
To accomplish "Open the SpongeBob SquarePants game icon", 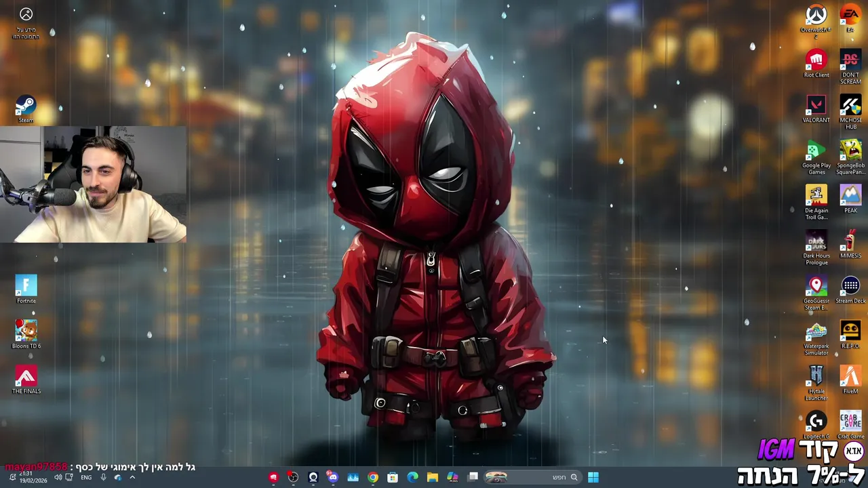I will click(850, 157).
